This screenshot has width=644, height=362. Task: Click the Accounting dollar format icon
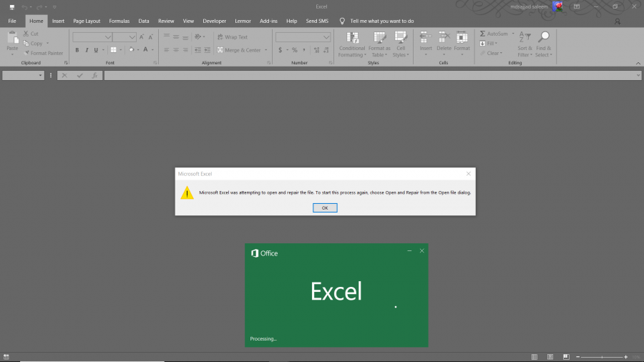pos(280,50)
